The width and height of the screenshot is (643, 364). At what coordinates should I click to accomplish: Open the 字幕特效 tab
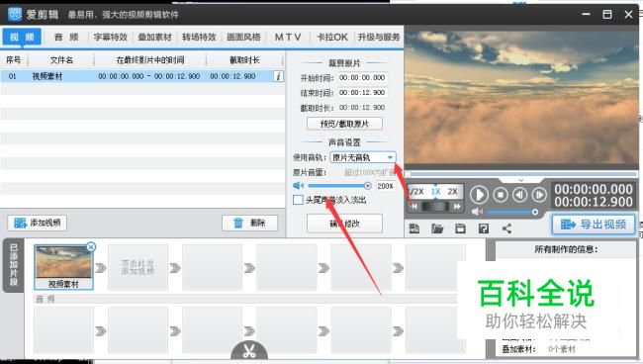[x=111, y=37]
